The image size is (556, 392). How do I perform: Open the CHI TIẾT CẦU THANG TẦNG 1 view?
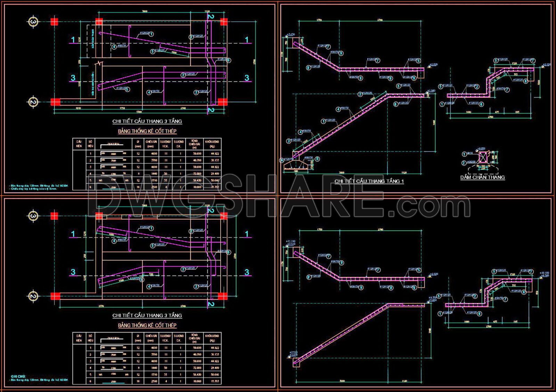click(370, 181)
